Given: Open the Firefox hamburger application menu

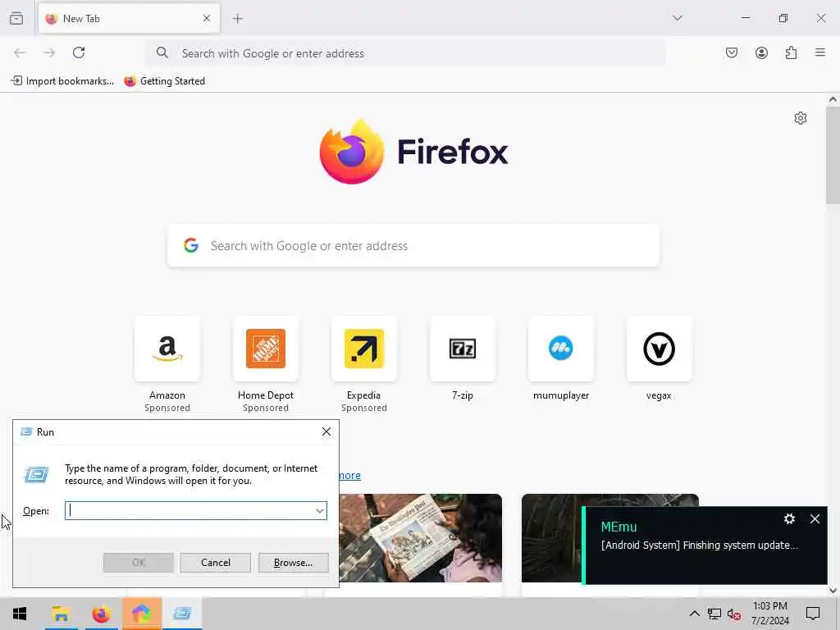Looking at the screenshot, I should pyautogui.click(x=820, y=52).
